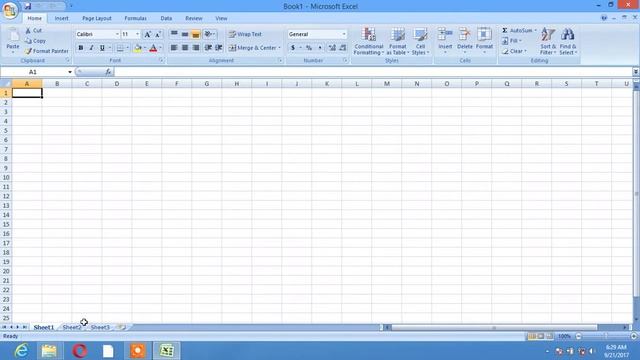
Task: Open the Fill Color dropdown arrow
Action: click(145, 48)
